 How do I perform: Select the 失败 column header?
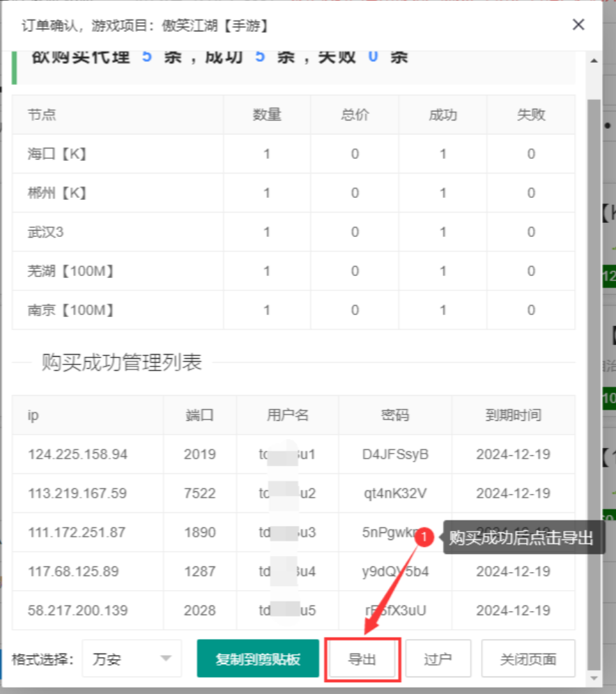click(531, 115)
